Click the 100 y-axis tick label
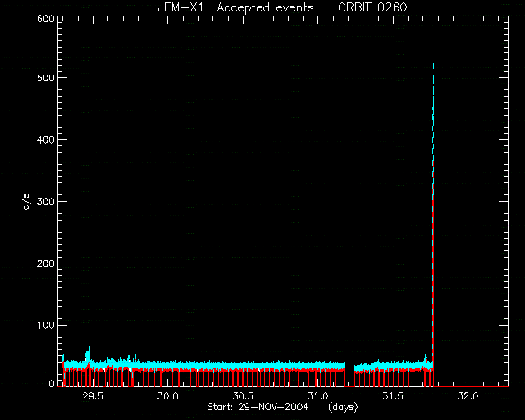The height and width of the screenshot is (420, 525). pos(46,325)
